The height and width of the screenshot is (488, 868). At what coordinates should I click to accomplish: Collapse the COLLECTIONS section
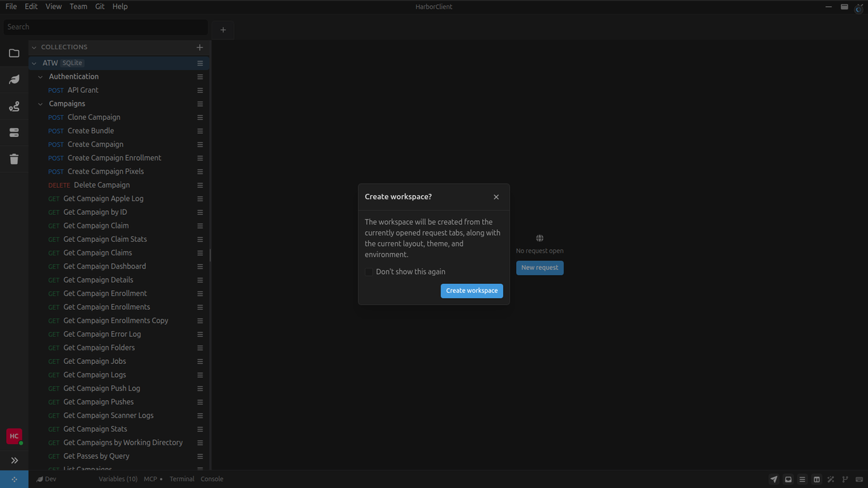click(x=34, y=47)
